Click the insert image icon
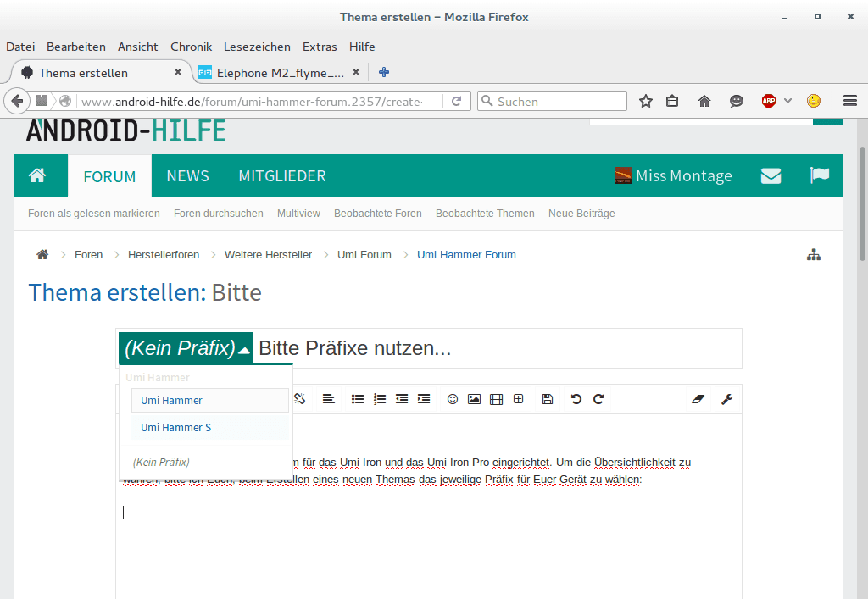 click(x=474, y=399)
